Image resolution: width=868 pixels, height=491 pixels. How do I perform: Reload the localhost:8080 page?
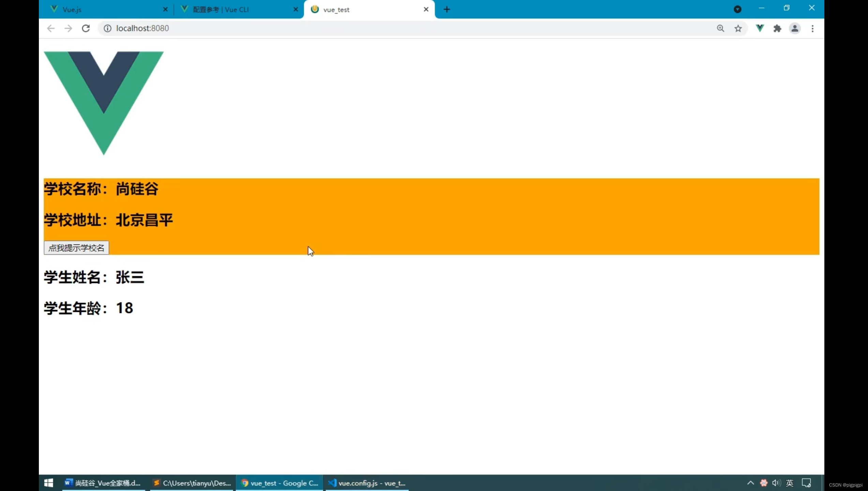coord(86,28)
